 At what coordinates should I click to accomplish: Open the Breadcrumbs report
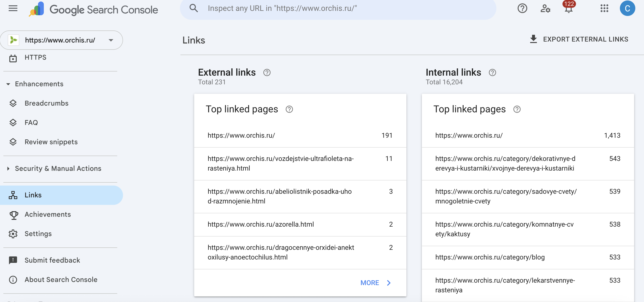point(46,103)
